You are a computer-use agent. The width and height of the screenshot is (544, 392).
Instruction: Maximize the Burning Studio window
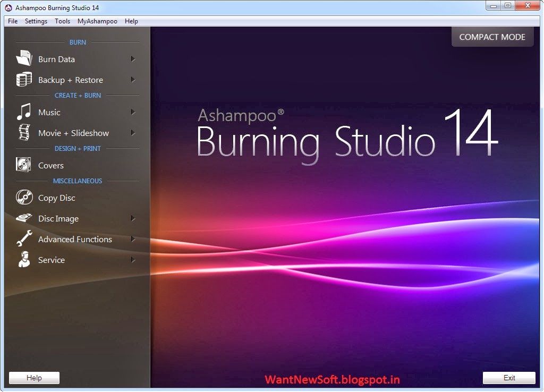[x=508, y=5]
